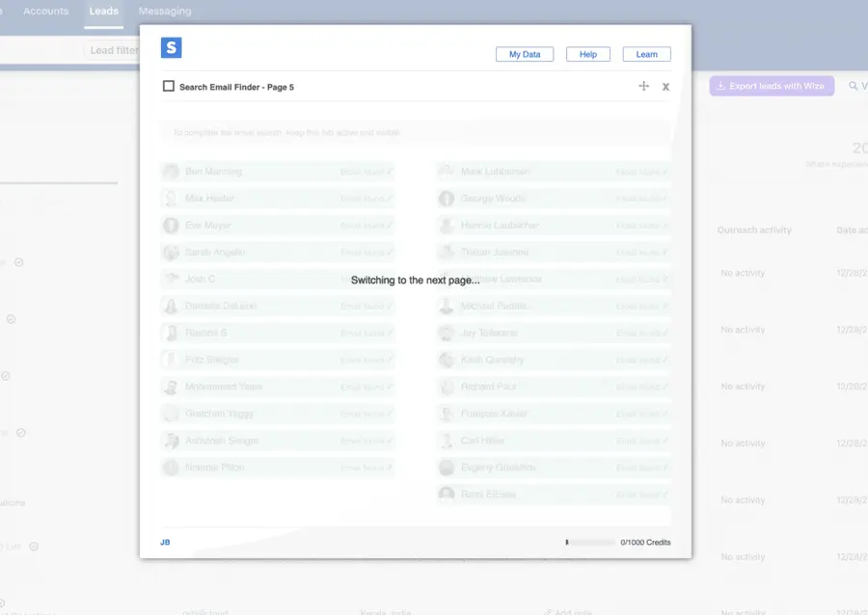The height and width of the screenshot is (615, 868).
Task: Click François Xavier's avatar
Action: coord(447,414)
